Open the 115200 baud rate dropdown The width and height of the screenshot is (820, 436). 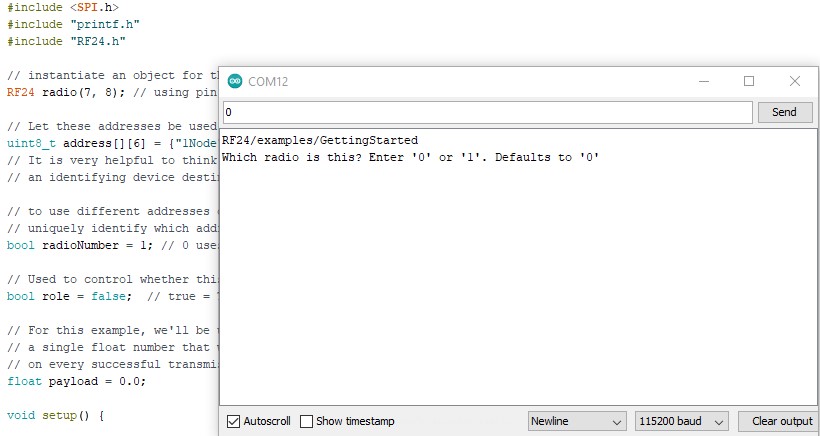(x=681, y=421)
